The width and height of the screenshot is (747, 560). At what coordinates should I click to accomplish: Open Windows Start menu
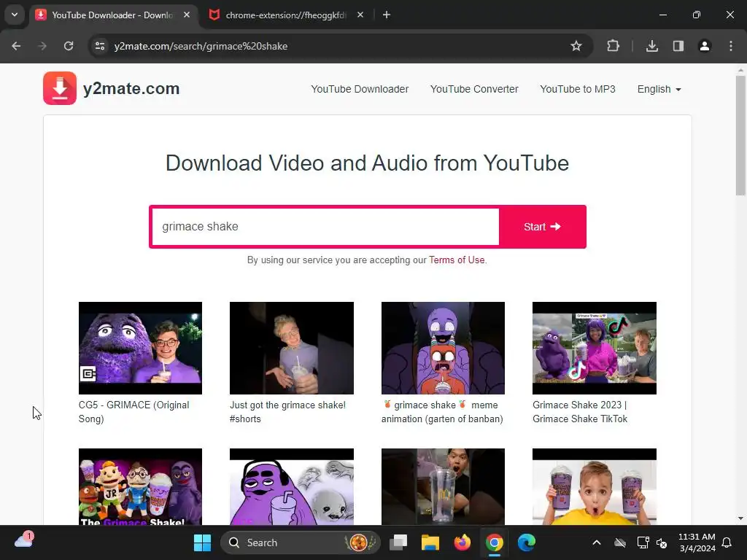(x=203, y=542)
